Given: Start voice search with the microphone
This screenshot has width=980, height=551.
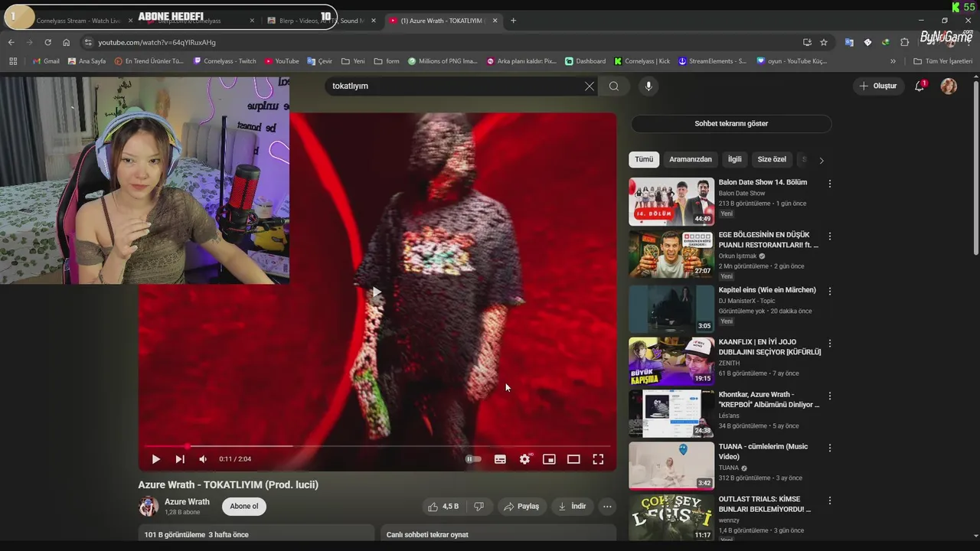Looking at the screenshot, I should (648, 86).
